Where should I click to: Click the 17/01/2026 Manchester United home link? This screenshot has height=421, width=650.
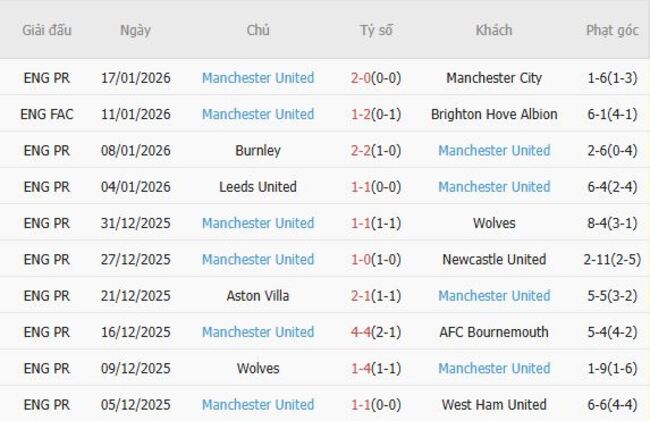point(257,78)
